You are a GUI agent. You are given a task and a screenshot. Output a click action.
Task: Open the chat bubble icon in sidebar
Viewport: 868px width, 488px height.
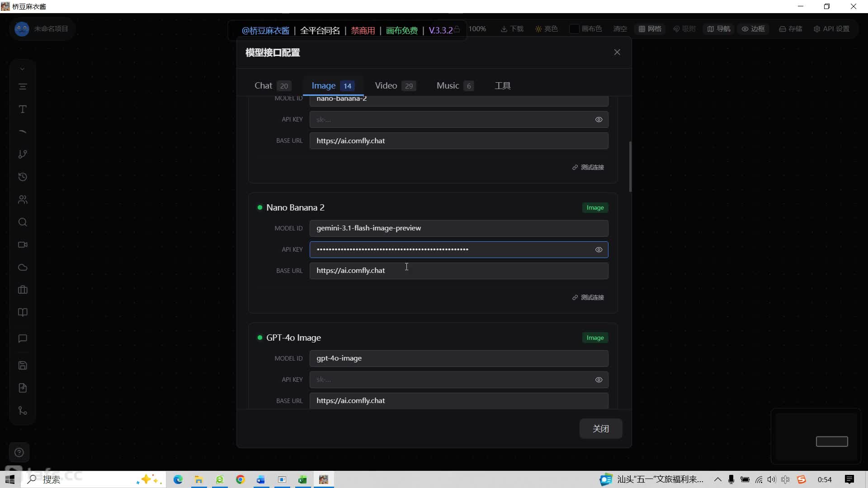click(x=23, y=339)
